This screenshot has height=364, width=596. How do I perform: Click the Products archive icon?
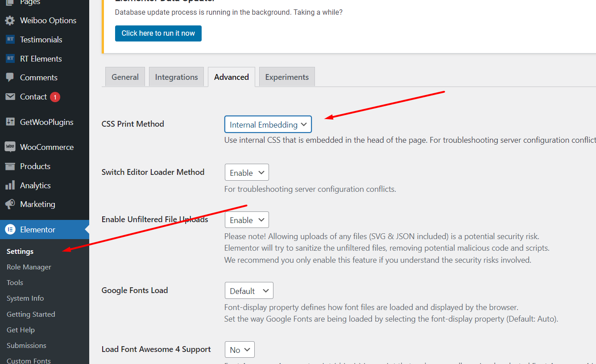[x=10, y=166]
